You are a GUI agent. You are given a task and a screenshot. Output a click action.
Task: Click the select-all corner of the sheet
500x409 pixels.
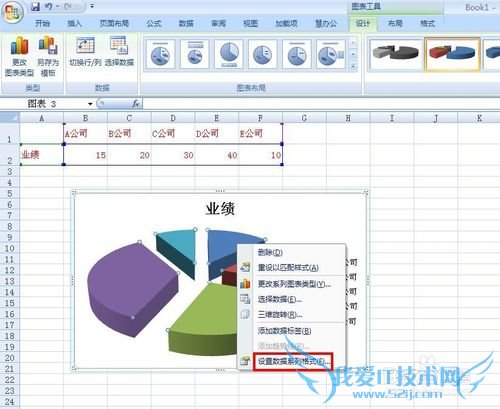(10, 118)
